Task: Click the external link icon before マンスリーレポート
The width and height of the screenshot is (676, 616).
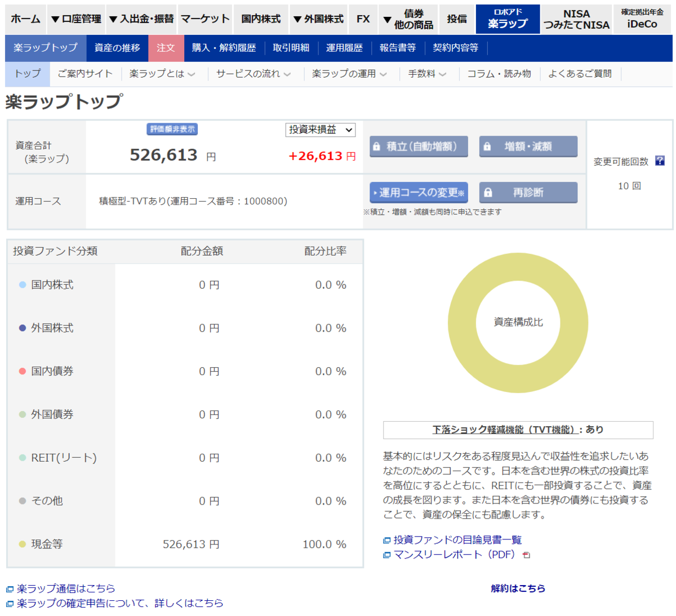Action: point(387,555)
